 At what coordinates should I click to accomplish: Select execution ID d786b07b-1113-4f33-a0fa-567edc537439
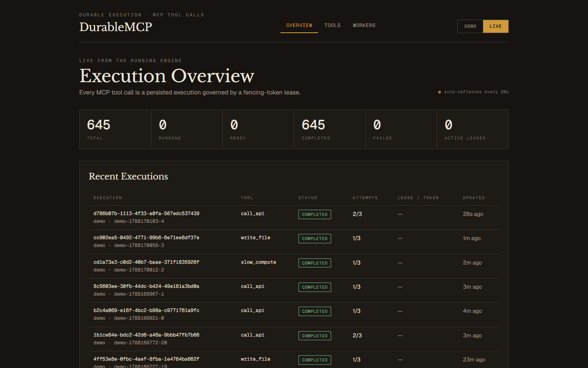point(146,213)
